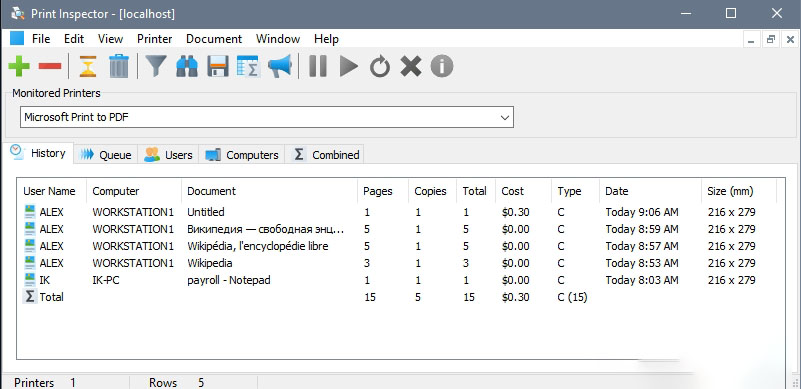This screenshot has height=389, width=801.
Task: Select the payroll - Notepad row
Action: 396,280
